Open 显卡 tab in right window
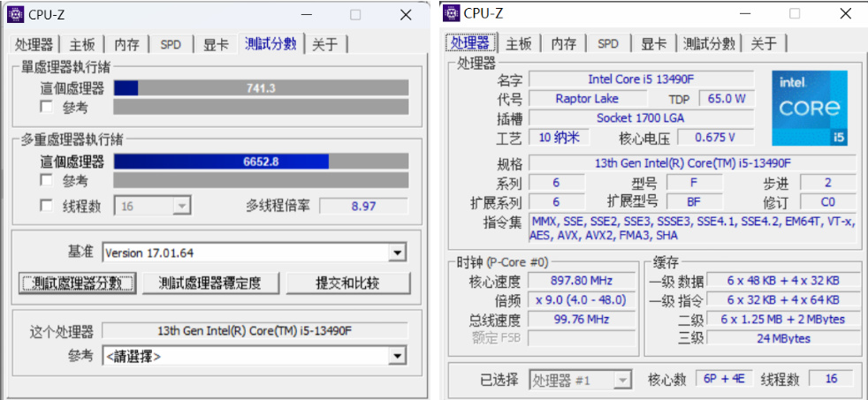868x400 pixels. pos(654,43)
